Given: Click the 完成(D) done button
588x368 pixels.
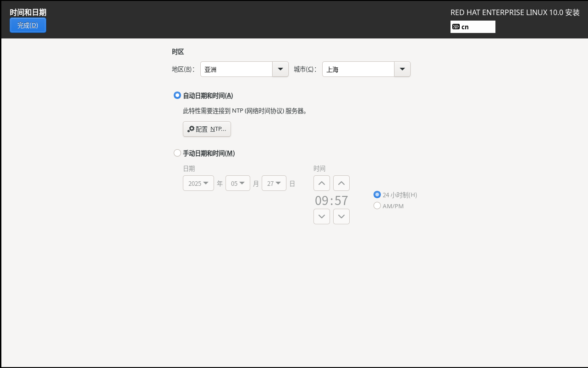Looking at the screenshot, I should 28,25.
